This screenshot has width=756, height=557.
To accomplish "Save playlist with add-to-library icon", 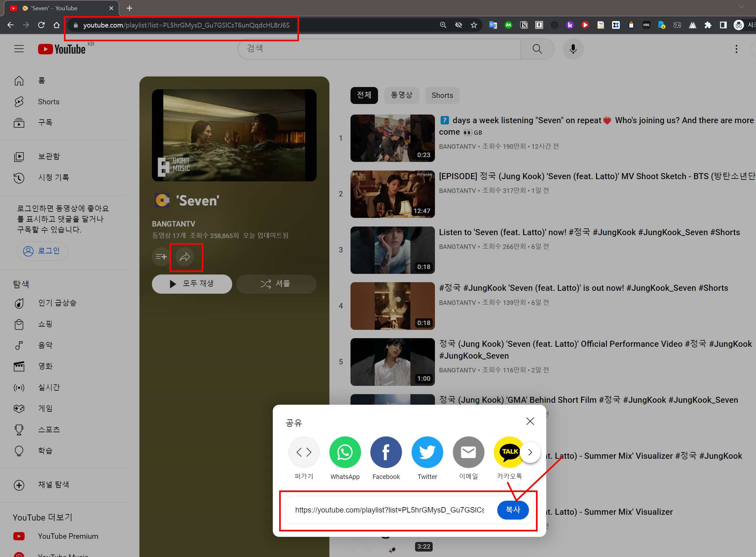I will [x=161, y=257].
